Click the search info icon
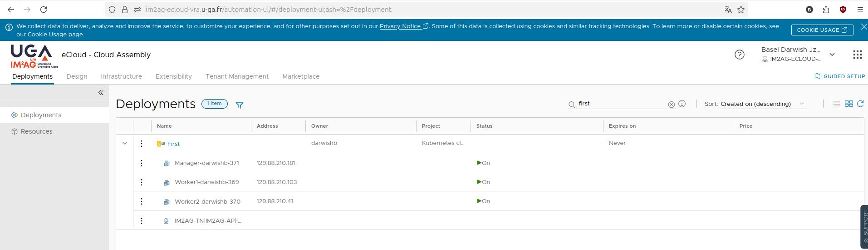The width and height of the screenshot is (868, 250). click(x=682, y=104)
